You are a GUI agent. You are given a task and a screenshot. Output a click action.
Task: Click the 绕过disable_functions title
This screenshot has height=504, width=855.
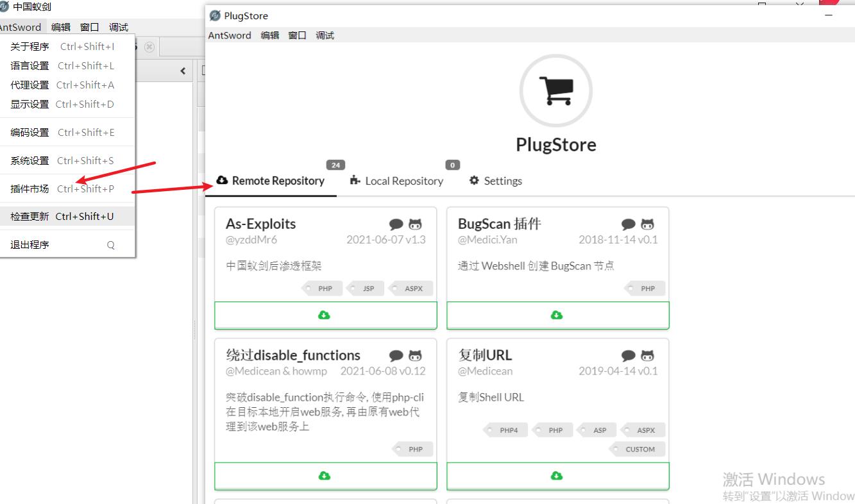(293, 355)
